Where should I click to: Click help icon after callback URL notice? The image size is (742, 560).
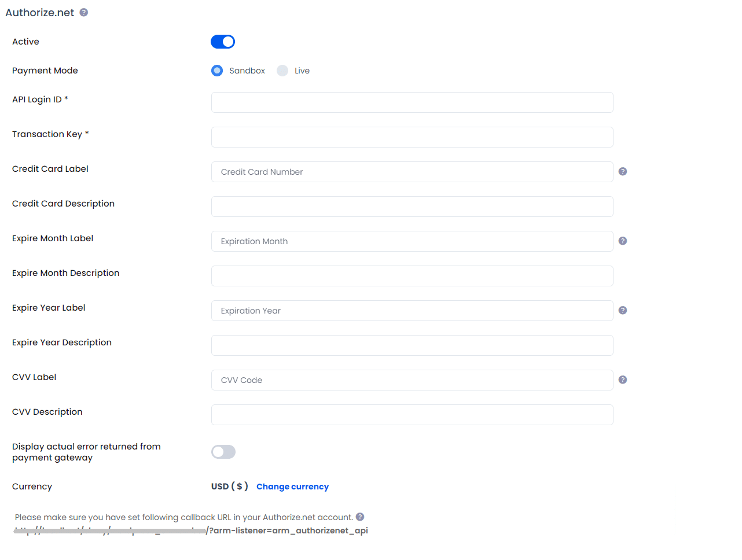point(360,517)
